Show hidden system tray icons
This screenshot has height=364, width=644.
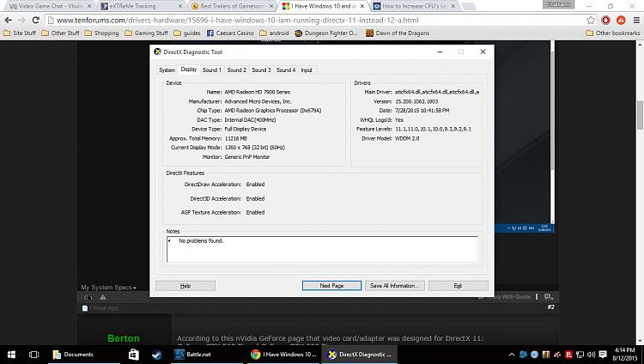[512, 355]
